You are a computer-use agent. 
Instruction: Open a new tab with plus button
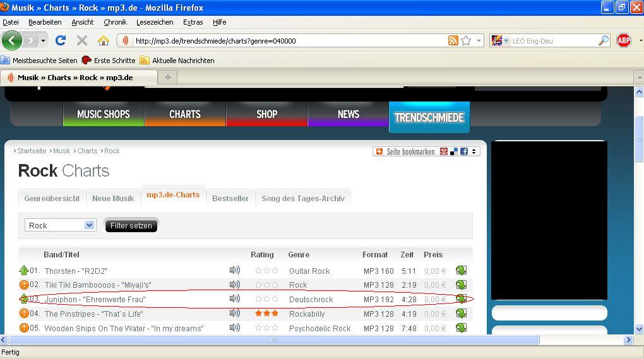pos(167,77)
